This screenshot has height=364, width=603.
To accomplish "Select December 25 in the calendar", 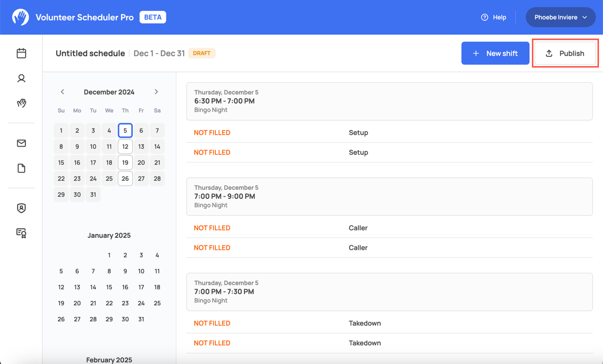I will tap(109, 178).
